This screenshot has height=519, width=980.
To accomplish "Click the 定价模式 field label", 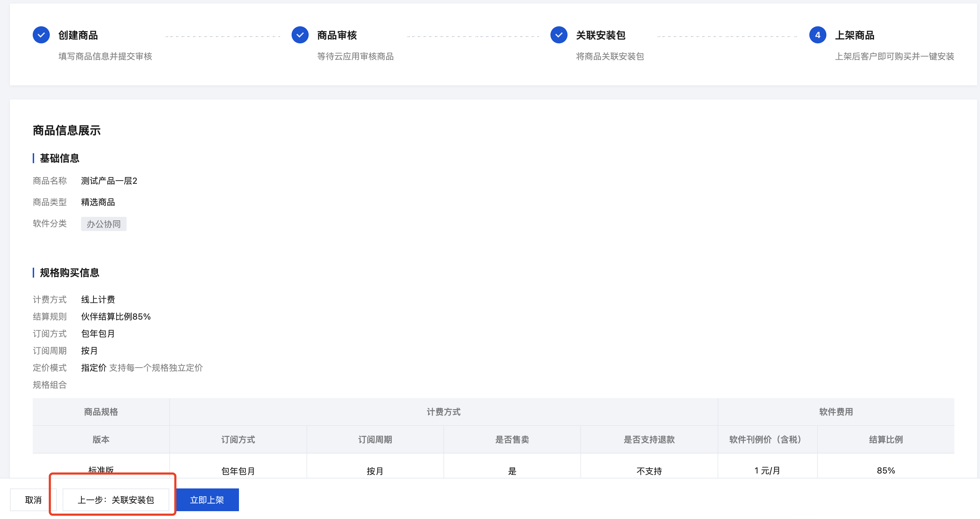I will (49, 368).
